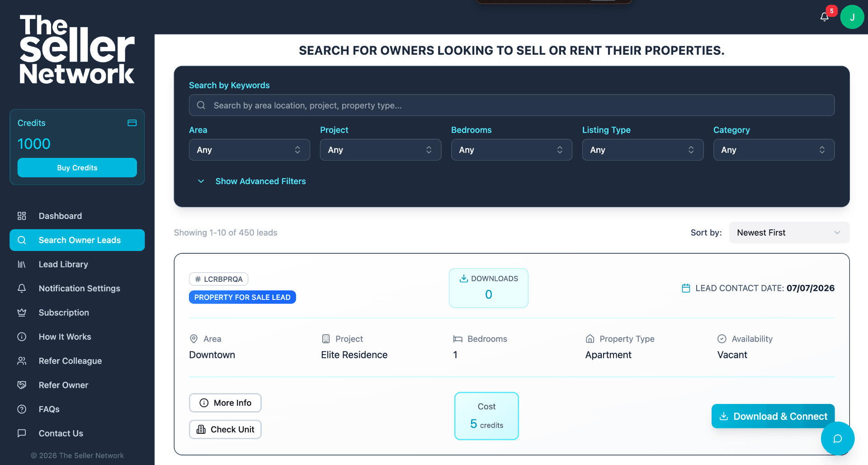Go to Dashboard
The width and height of the screenshot is (868, 465).
click(x=77, y=216)
